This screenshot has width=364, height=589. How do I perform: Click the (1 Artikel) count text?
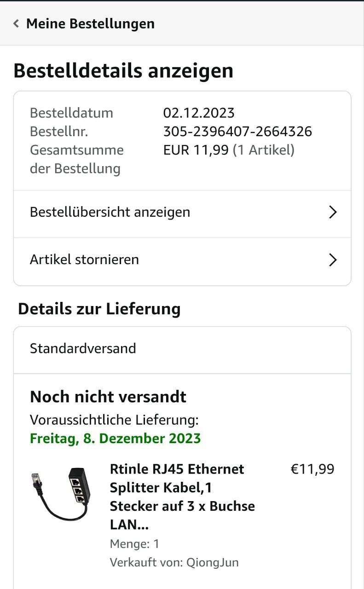(x=263, y=150)
